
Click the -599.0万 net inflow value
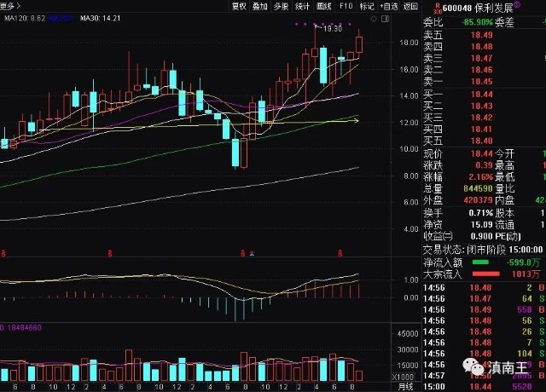point(523,262)
